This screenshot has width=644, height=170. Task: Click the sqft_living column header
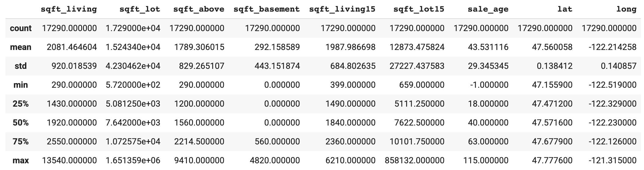tap(69, 9)
